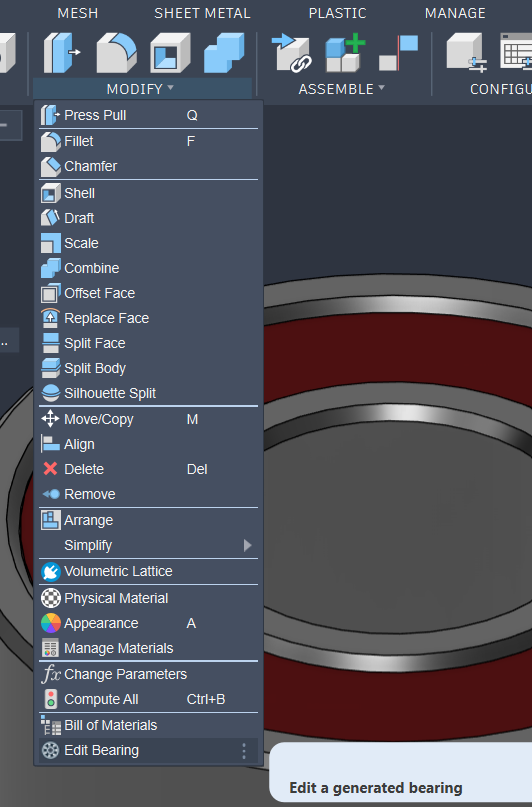Choose Align from the menu
532x807 pixels.
click(148, 444)
